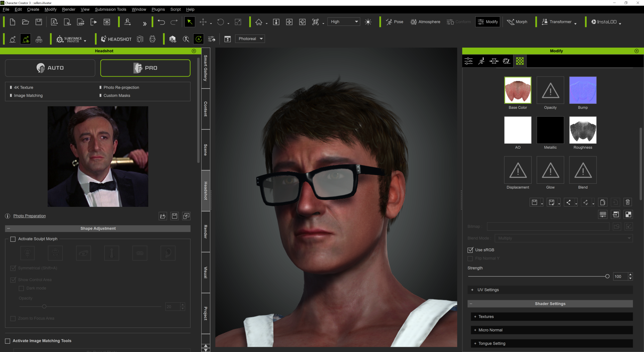Open the Modify sliders parameters tab icon
This screenshot has height=352, width=644.
pyautogui.click(x=469, y=61)
